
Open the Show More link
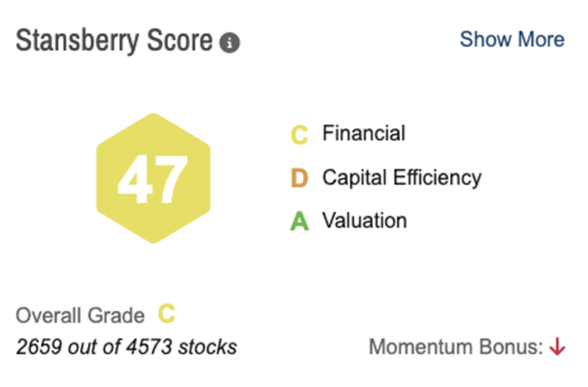(512, 39)
